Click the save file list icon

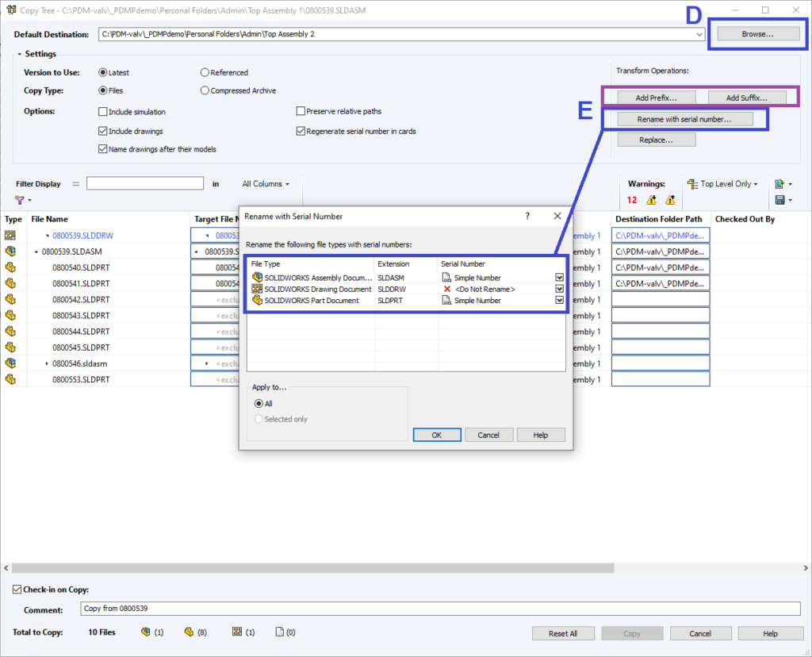coord(781,200)
